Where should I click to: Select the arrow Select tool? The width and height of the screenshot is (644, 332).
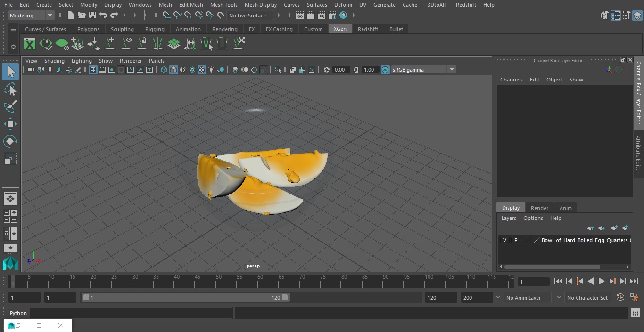pyautogui.click(x=10, y=72)
